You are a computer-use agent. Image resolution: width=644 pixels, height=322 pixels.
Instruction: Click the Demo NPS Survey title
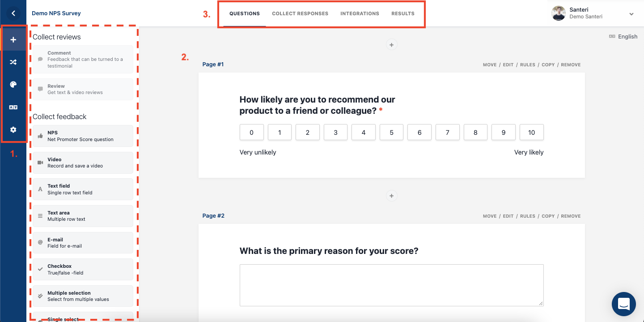pos(56,13)
